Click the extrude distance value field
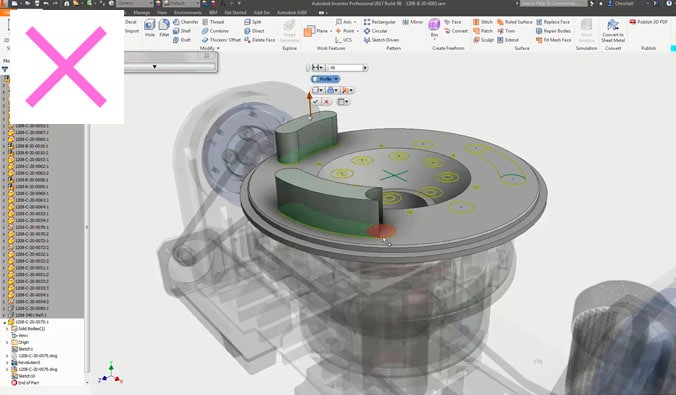The image size is (676, 395). (x=345, y=68)
